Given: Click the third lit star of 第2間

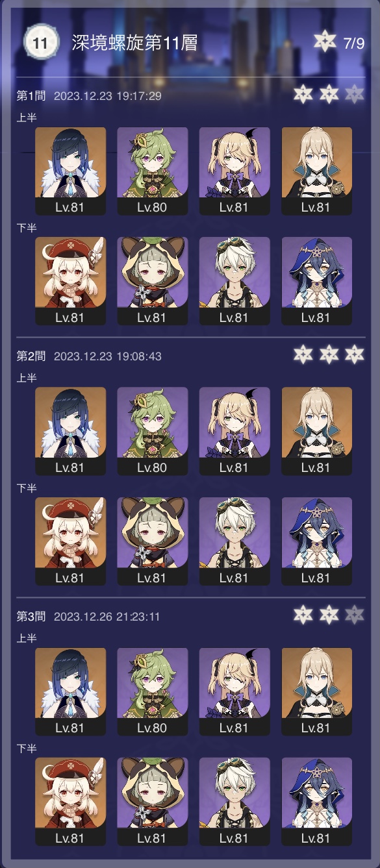Looking at the screenshot, I should point(355,355).
